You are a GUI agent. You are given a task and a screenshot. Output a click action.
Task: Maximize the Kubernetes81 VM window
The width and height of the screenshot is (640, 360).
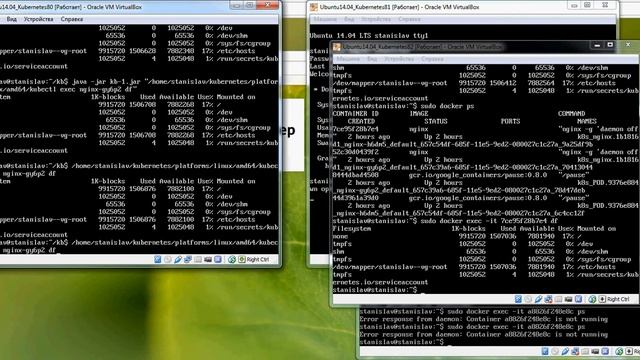point(587,5)
